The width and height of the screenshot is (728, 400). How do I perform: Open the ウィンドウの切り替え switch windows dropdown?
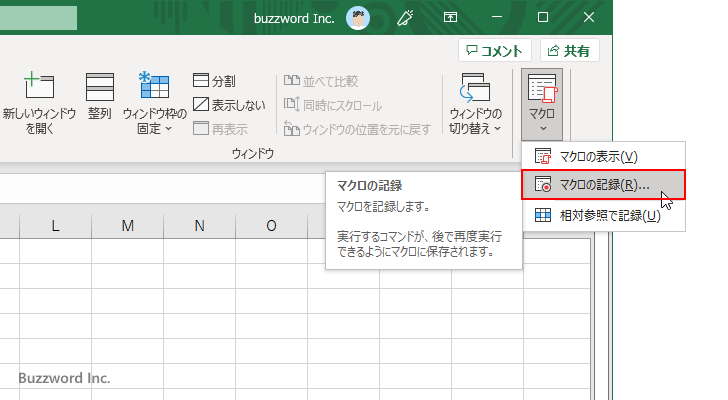click(x=475, y=103)
